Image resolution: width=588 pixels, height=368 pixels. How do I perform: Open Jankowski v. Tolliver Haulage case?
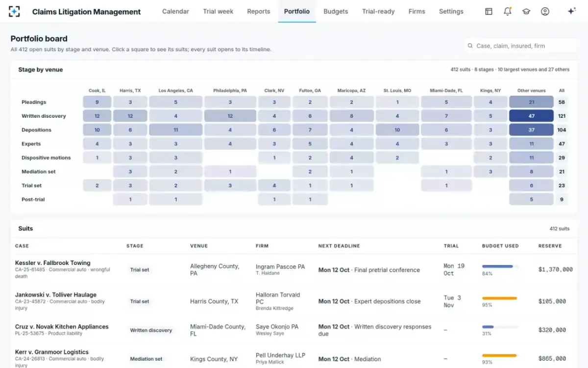coord(56,294)
